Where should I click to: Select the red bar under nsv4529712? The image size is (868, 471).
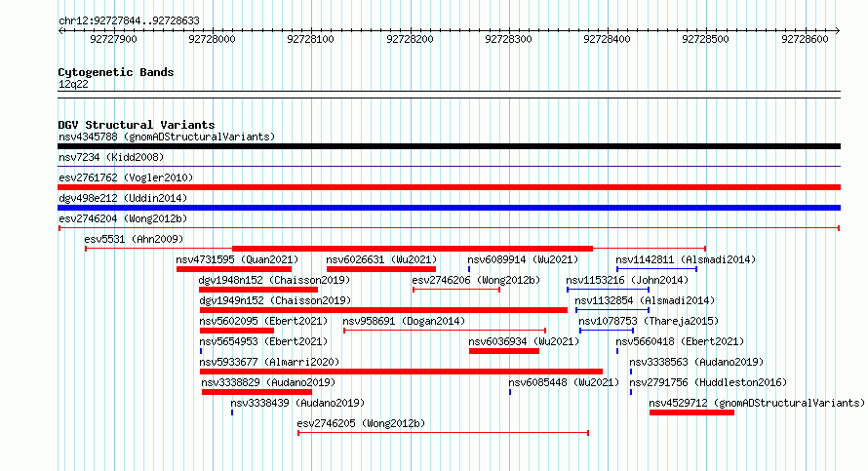692,412
